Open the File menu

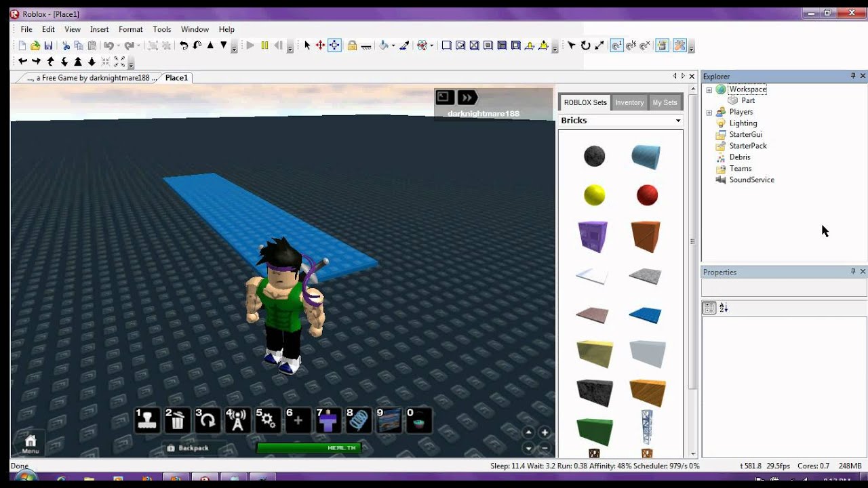pos(26,29)
